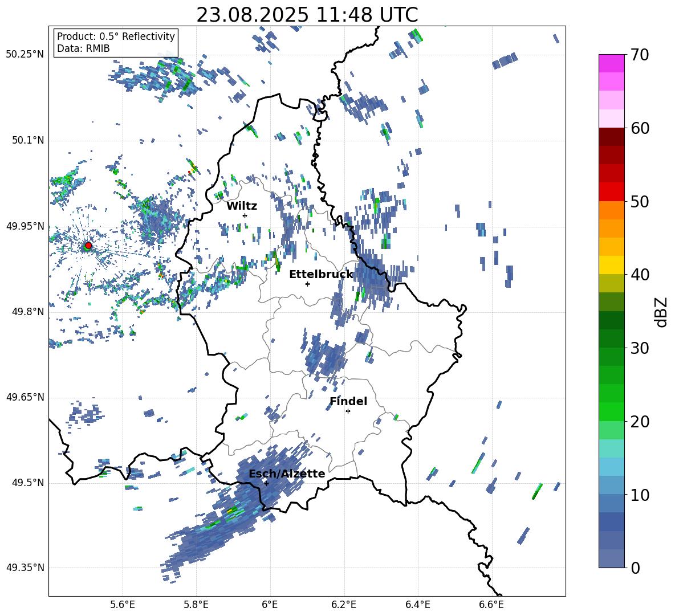Click the yellow colorbar segment above 40

pos(611,265)
